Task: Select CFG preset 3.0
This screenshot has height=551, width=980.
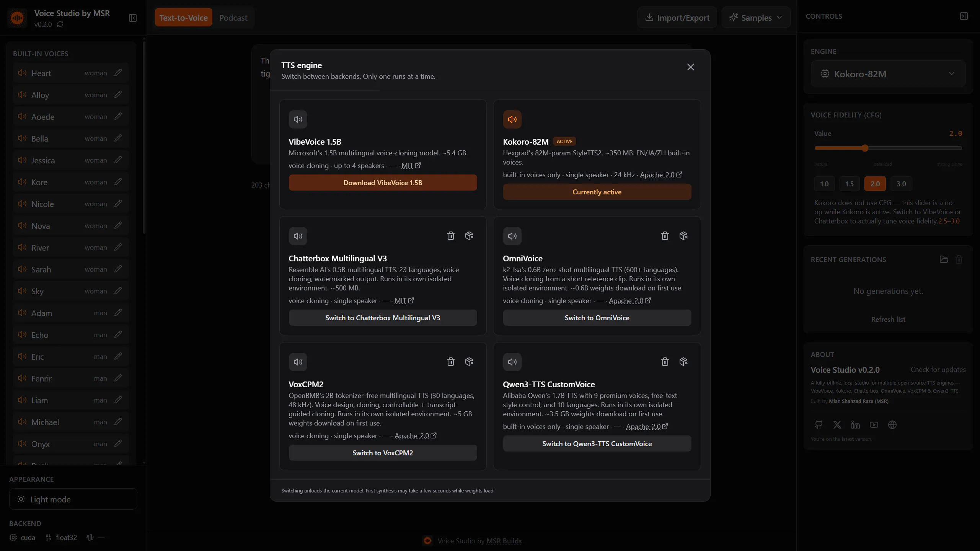Action: coord(901,184)
